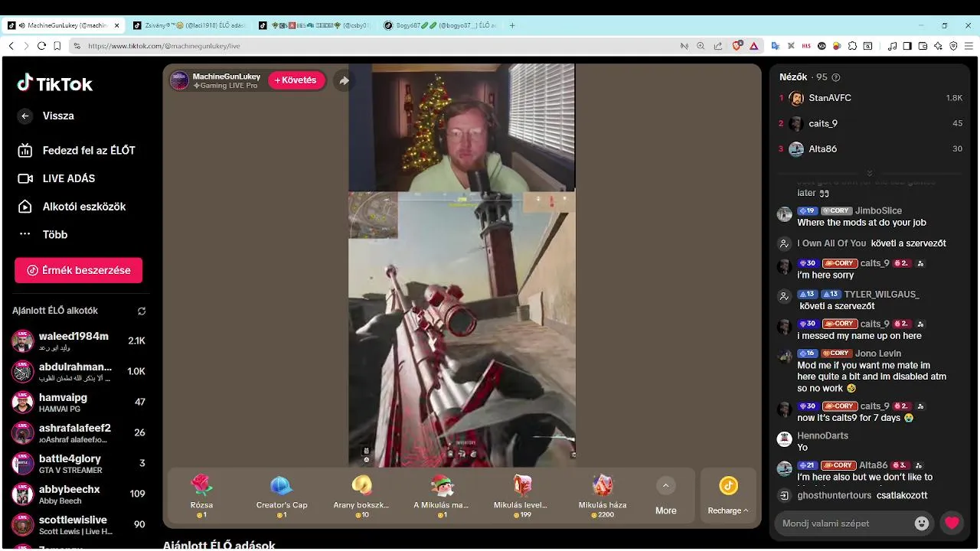Screen dimensions: 980x551
Task: Open MachineGunLukey profile avatar
Action: (x=179, y=80)
